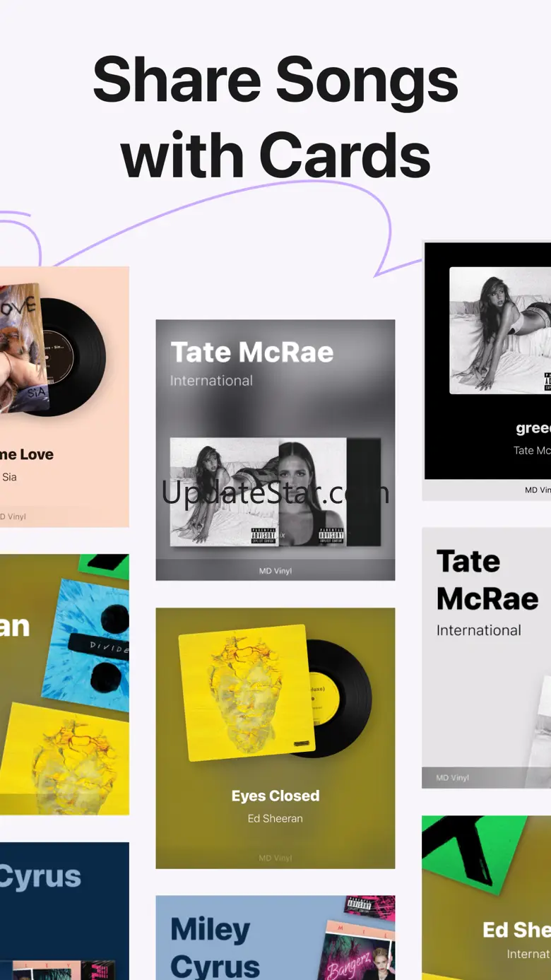
Task: Click the 'Share Songs with Cards' heading
Action: [275, 117]
